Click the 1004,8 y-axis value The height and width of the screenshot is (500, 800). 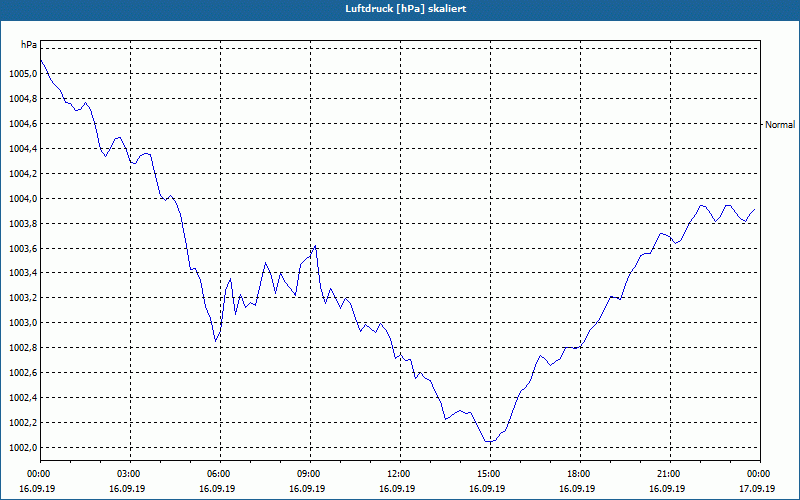point(23,99)
